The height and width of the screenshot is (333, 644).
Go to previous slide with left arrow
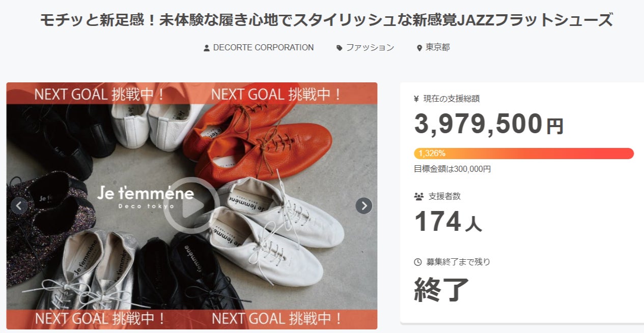19,205
